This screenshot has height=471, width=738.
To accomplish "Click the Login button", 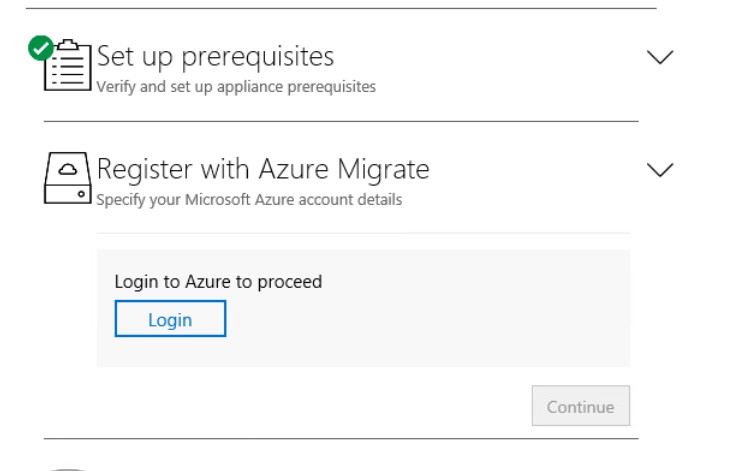I will point(170,319).
